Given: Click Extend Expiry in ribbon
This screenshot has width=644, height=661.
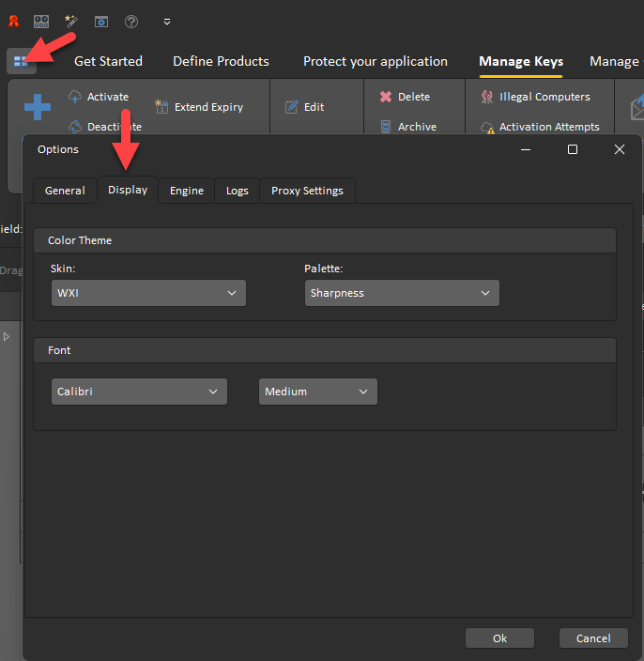Looking at the screenshot, I should [x=199, y=107].
